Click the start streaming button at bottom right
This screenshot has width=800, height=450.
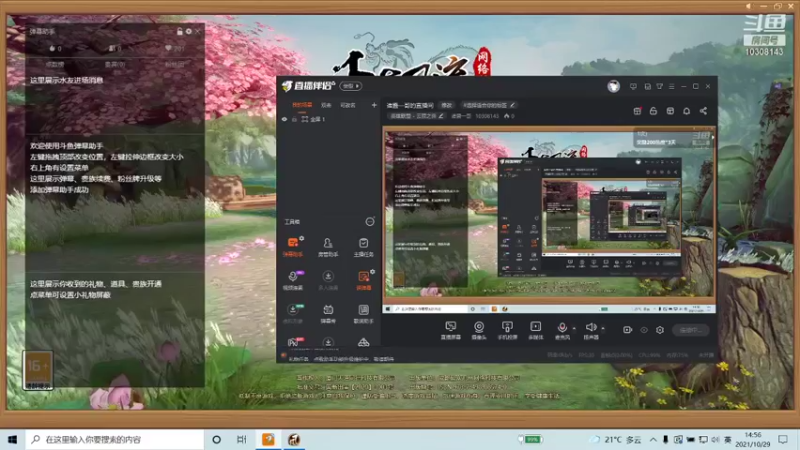tap(690, 330)
